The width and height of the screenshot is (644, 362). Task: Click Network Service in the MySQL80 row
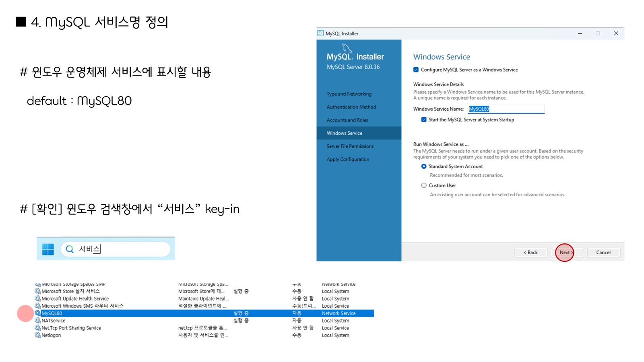pos(339,313)
